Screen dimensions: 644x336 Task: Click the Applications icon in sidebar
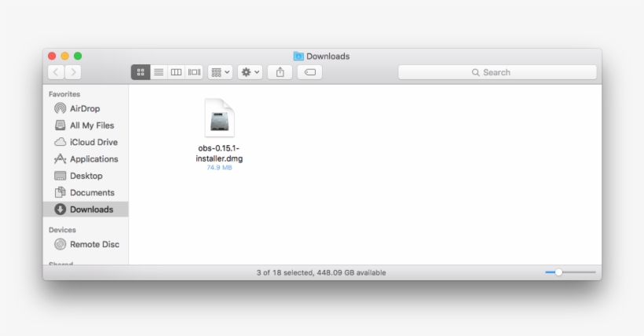point(60,159)
